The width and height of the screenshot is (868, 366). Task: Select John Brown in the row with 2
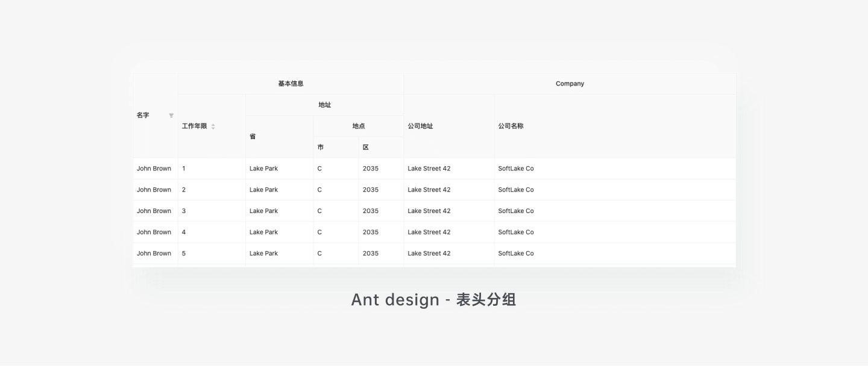(x=154, y=190)
